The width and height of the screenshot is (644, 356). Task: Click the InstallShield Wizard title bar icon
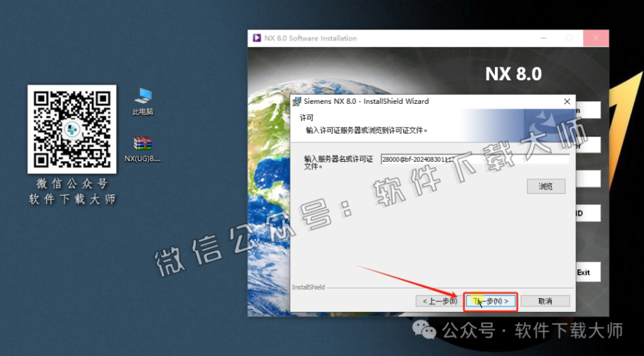[x=297, y=101]
